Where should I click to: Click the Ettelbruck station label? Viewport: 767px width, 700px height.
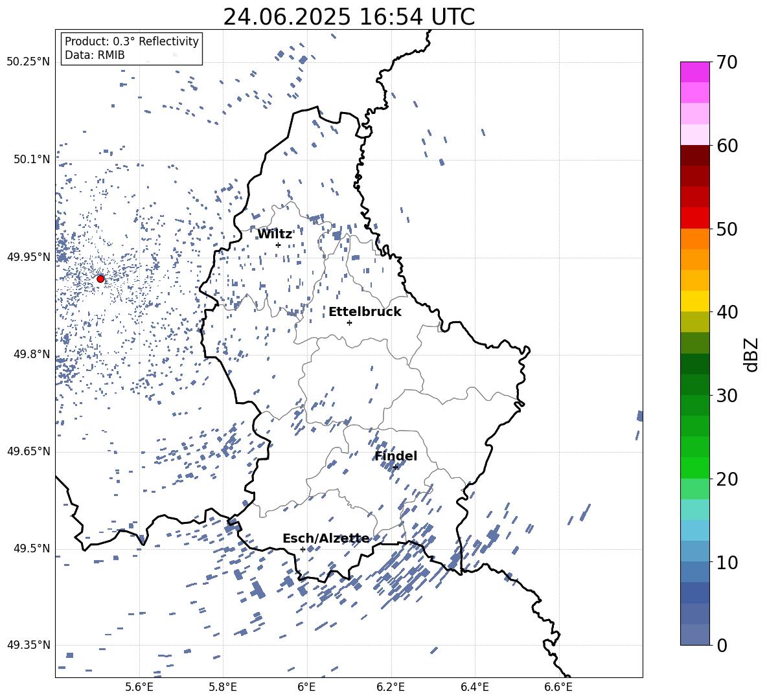click(365, 312)
